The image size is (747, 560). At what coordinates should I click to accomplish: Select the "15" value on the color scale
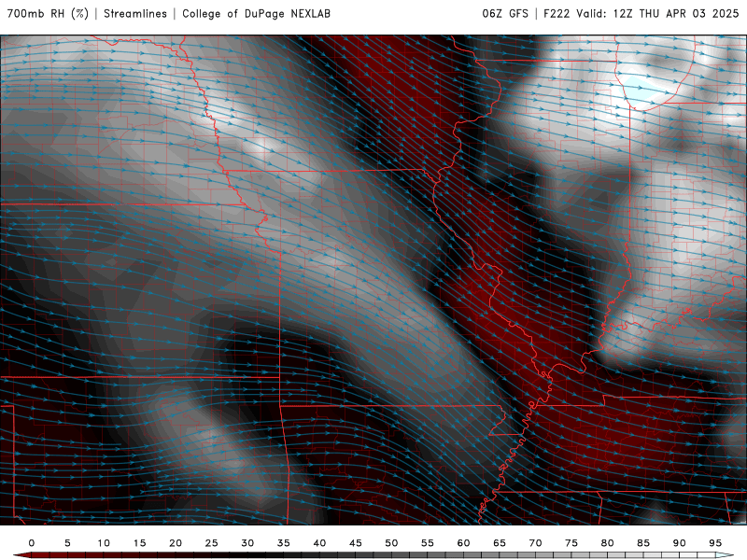139,543
